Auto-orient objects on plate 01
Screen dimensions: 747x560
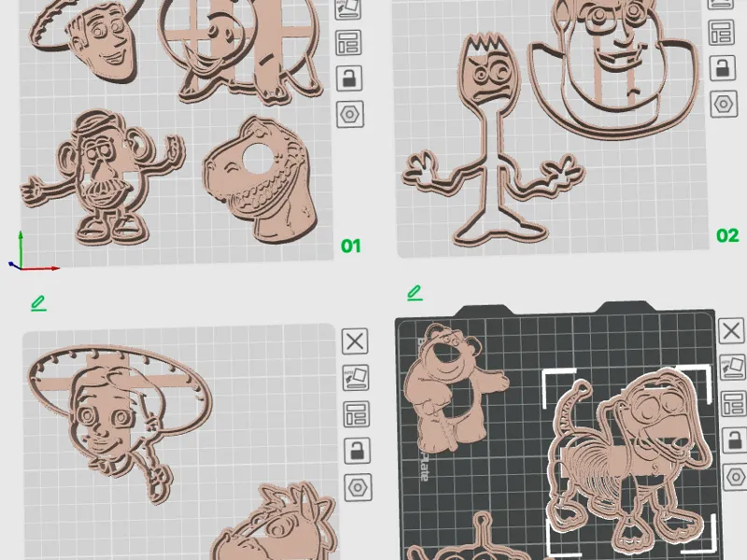(x=347, y=8)
